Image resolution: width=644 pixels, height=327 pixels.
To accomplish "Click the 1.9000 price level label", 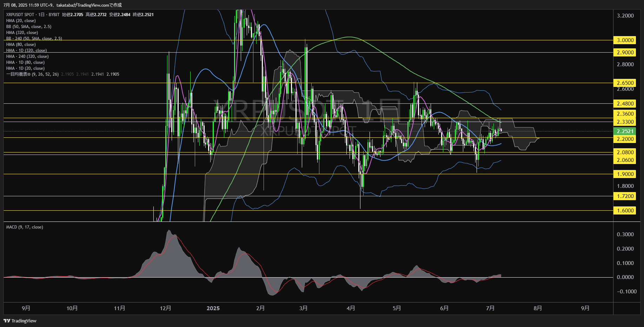I will (x=625, y=174).
